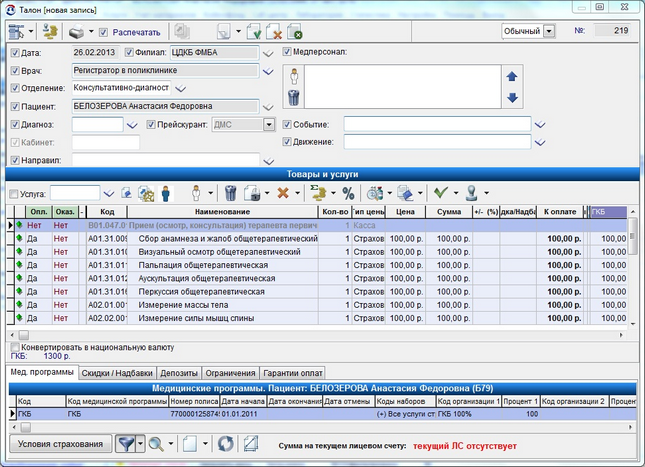Move staff up with blue up arrow

512,77
